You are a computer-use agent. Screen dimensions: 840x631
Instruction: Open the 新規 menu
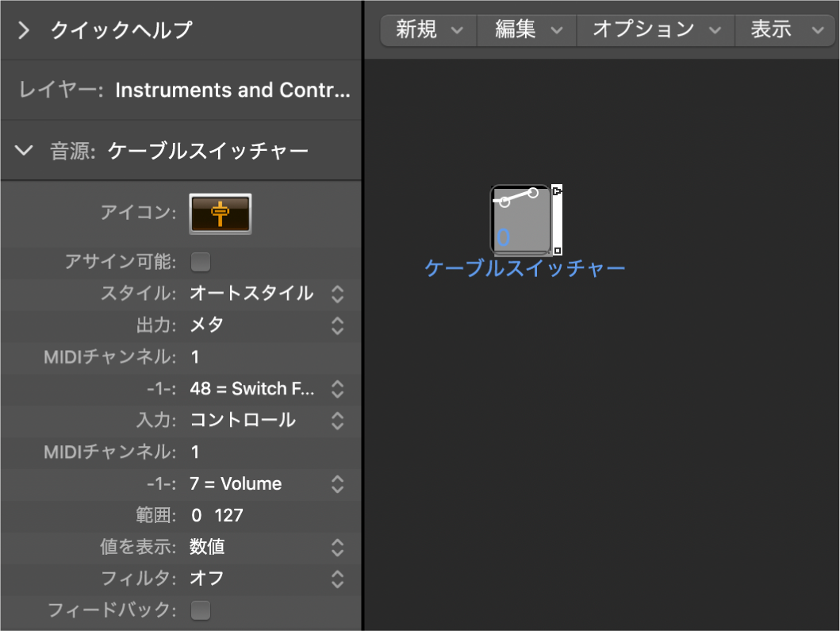(x=428, y=30)
